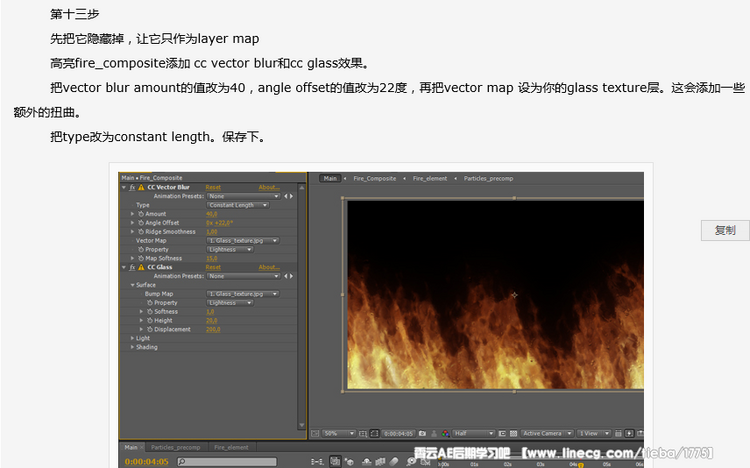
Task: Click the show channel RGB icon
Action: [445, 434]
